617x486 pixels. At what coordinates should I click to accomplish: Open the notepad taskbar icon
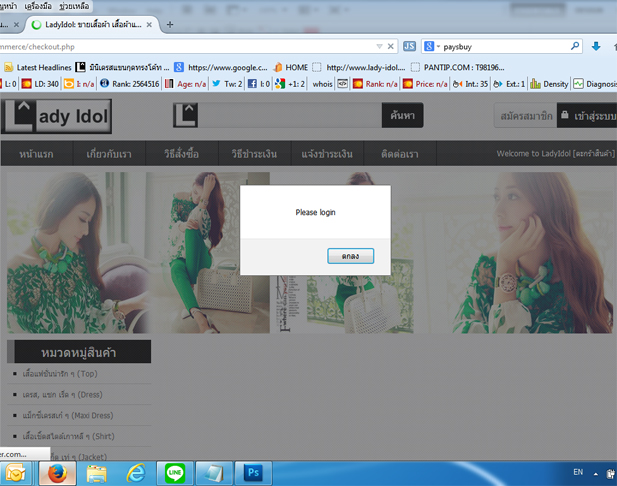tap(214, 473)
